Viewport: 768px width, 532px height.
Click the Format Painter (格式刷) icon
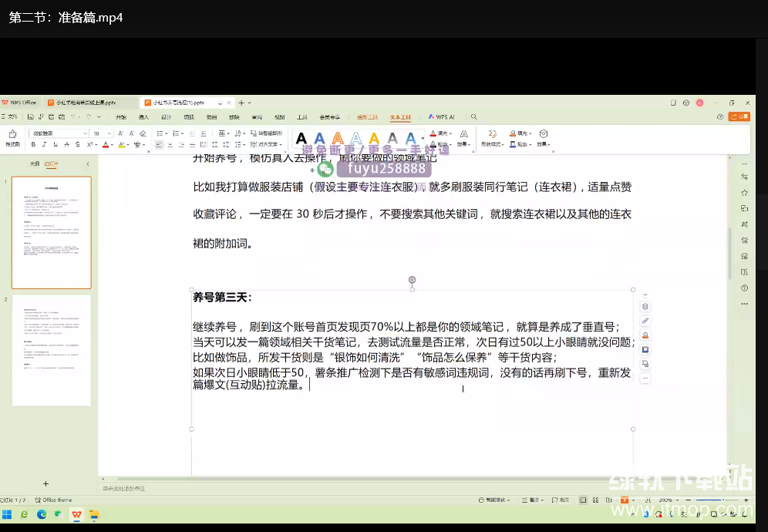click(13, 134)
